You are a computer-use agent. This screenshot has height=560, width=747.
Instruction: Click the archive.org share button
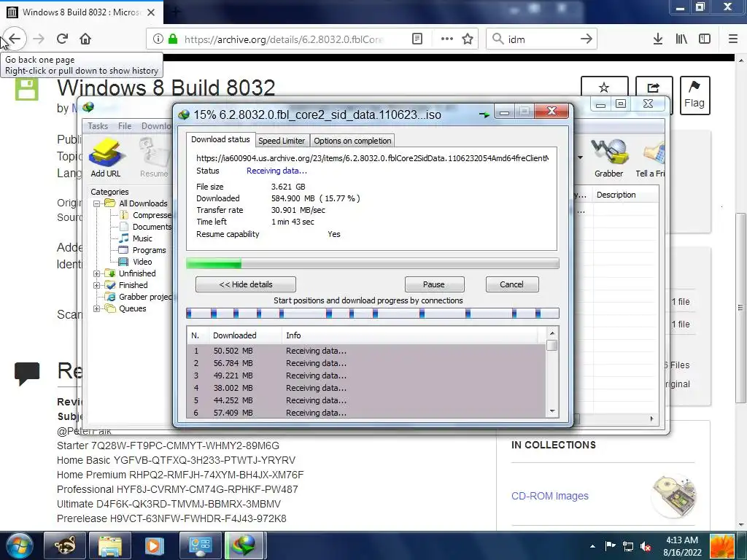[654, 87]
